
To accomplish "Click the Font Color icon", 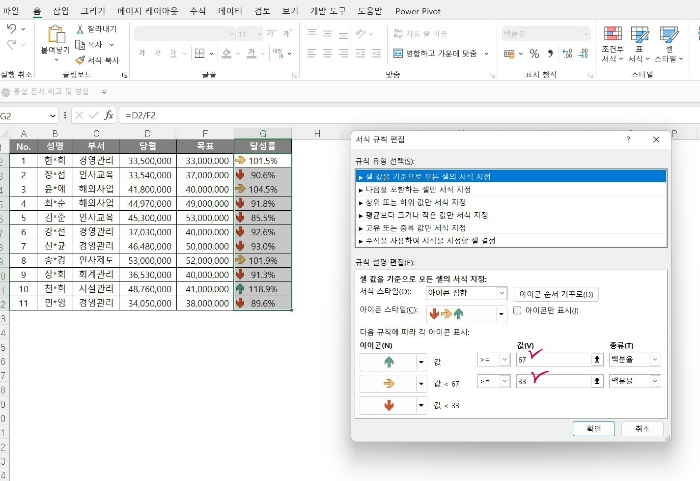I will [252, 54].
